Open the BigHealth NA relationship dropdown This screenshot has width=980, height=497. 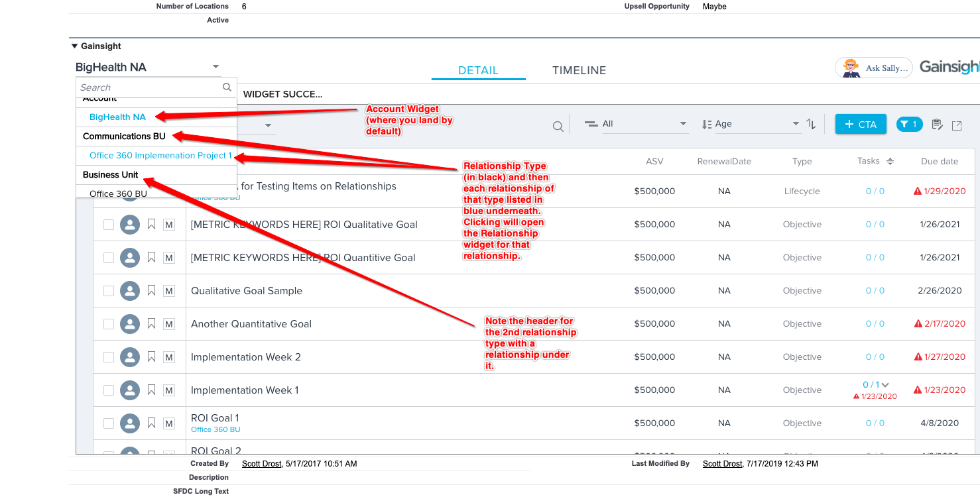click(x=147, y=67)
